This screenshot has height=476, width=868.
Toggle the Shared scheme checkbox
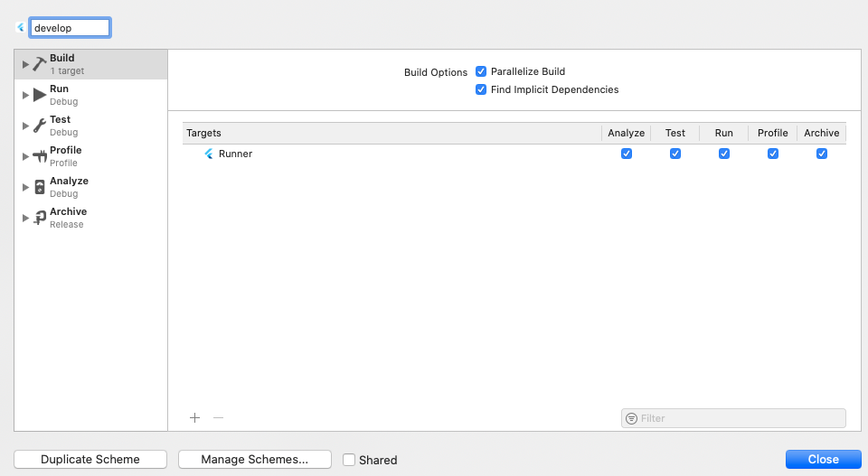coord(349,460)
